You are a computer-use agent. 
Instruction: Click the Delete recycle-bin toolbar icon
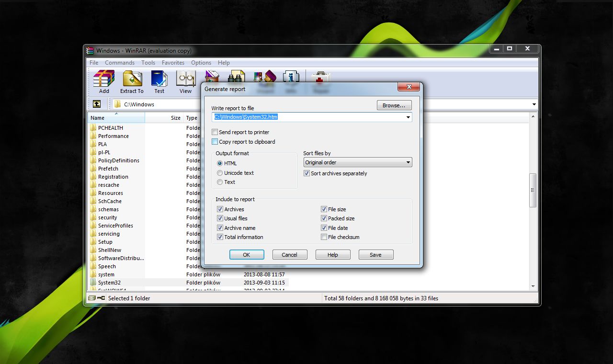[x=212, y=76]
